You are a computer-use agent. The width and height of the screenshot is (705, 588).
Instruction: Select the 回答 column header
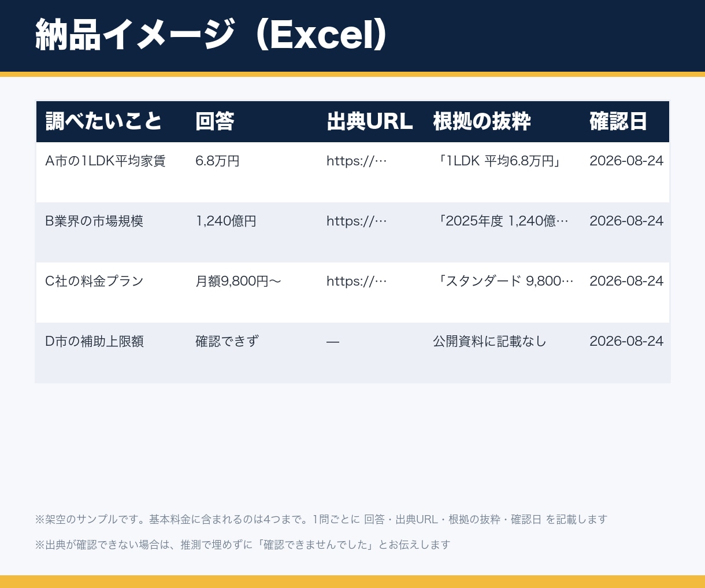point(214,121)
